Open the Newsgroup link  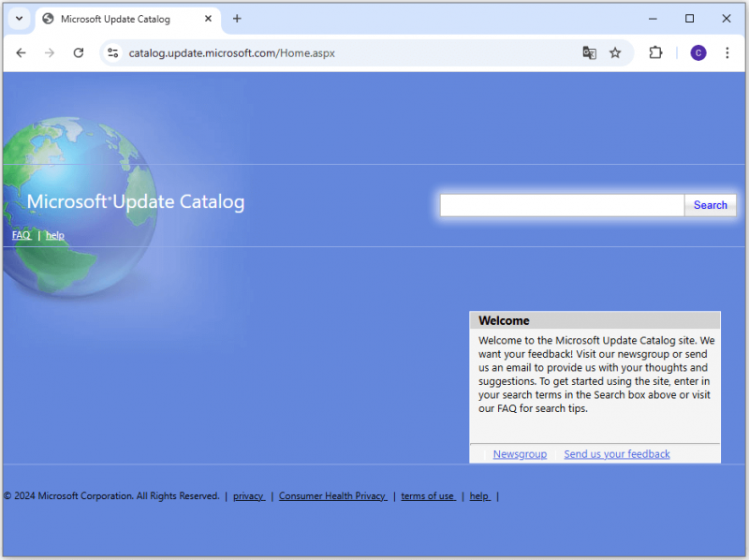pos(520,454)
